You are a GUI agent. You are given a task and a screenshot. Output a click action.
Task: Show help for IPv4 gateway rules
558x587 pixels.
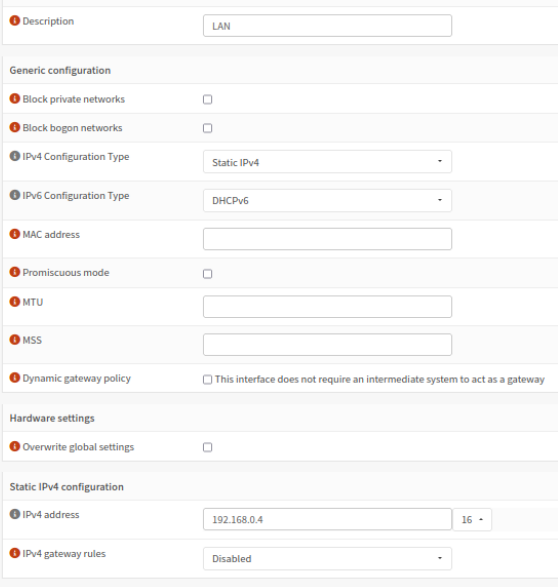click(x=15, y=553)
